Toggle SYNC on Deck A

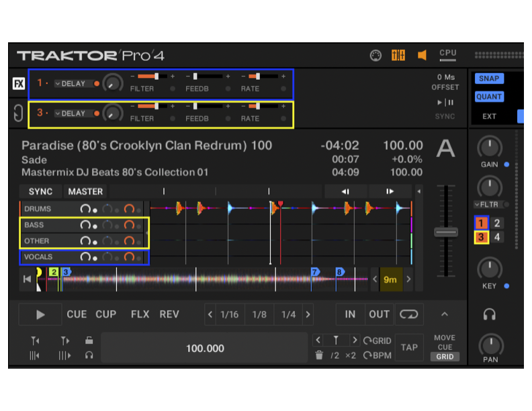(40, 191)
